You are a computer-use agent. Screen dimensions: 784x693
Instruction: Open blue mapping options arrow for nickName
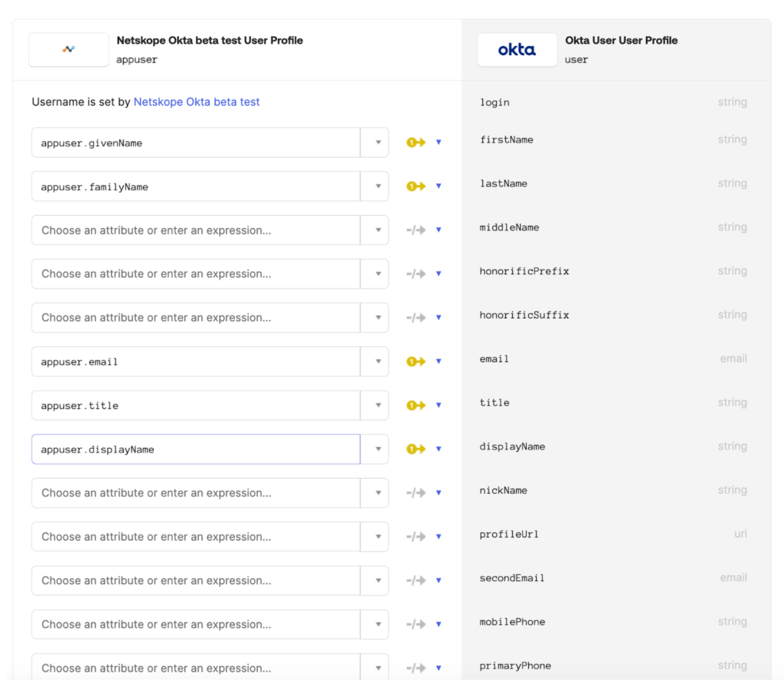pyautogui.click(x=439, y=493)
